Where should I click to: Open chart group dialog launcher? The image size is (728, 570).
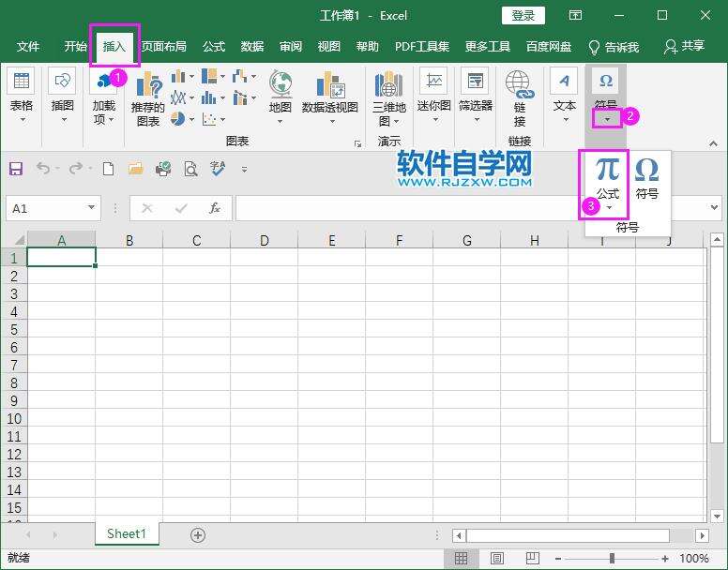click(x=357, y=143)
